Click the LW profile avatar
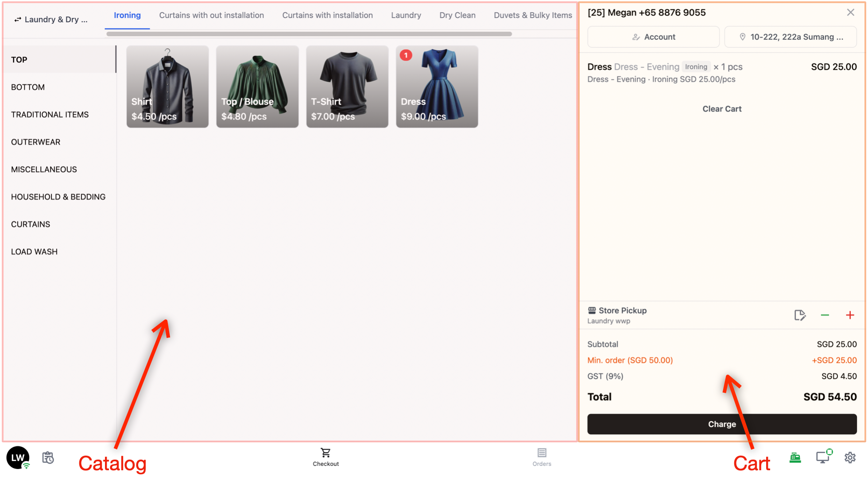The width and height of the screenshot is (868, 480). click(x=18, y=457)
